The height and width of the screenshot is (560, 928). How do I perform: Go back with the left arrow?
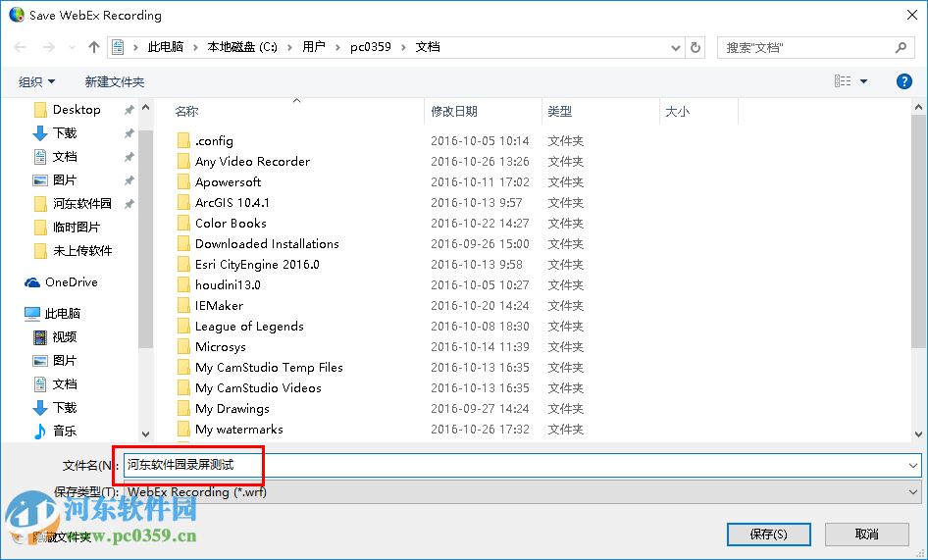[x=20, y=47]
